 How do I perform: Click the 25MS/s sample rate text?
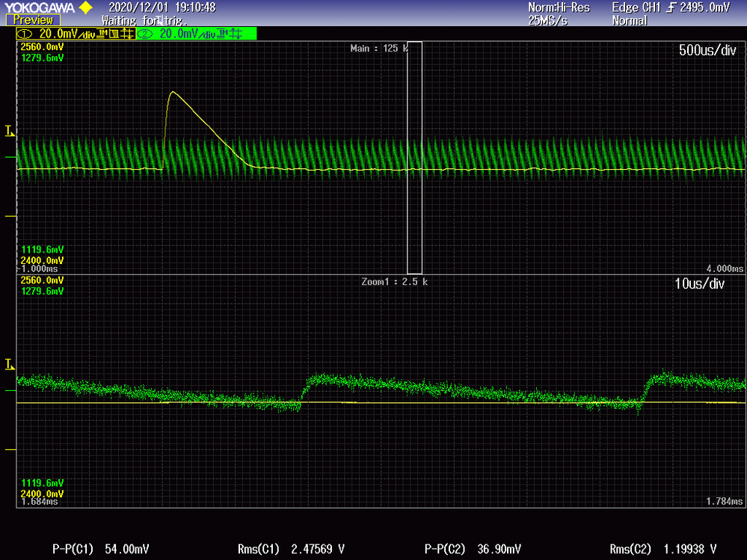tap(548, 20)
